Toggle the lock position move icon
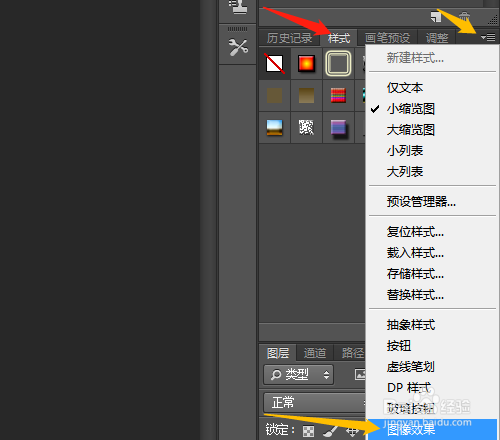The height and width of the screenshot is (440, 500). point(352,431)
